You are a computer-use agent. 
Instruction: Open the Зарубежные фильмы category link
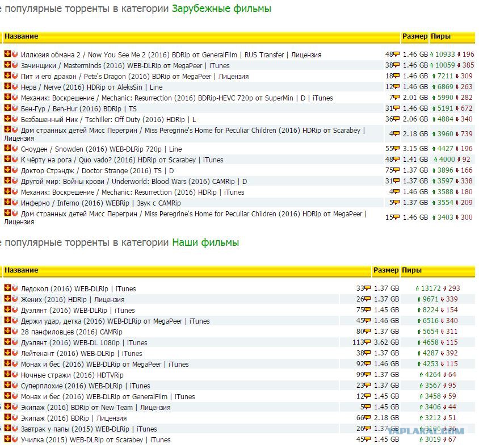click(221, 9)
